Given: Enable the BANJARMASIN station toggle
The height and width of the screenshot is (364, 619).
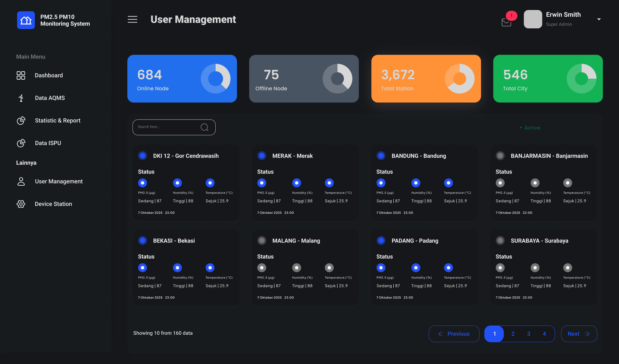Looking at the screenshot, I should click(500, 155).
